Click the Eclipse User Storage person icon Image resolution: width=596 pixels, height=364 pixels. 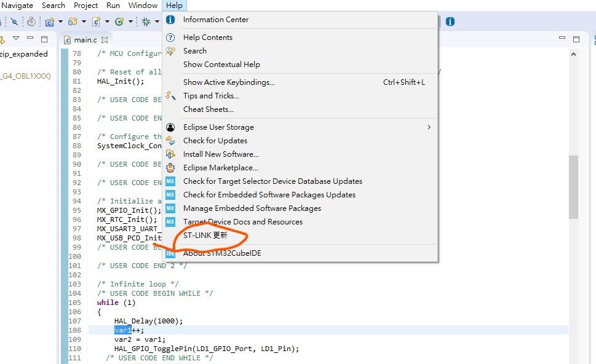170,127
